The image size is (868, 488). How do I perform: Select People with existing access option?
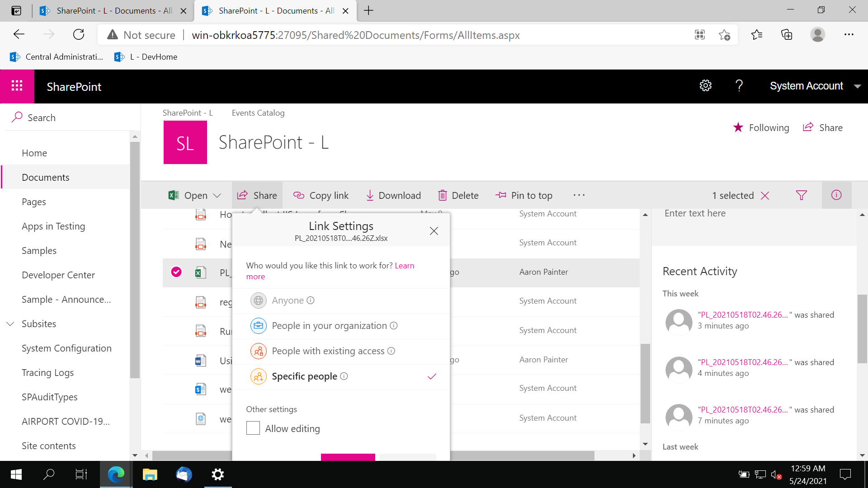point(341,351)
